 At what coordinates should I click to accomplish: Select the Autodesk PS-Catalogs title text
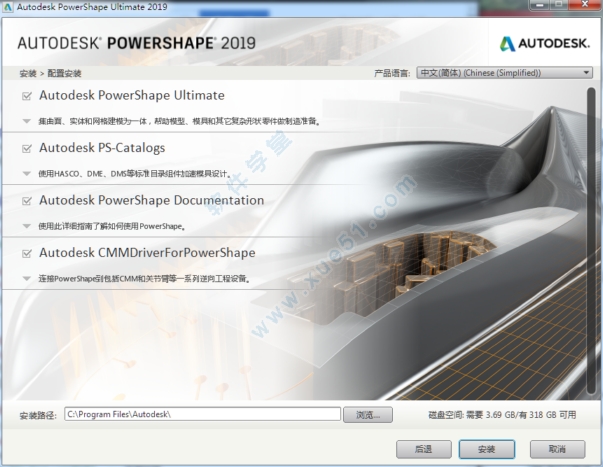coord(102,148)
